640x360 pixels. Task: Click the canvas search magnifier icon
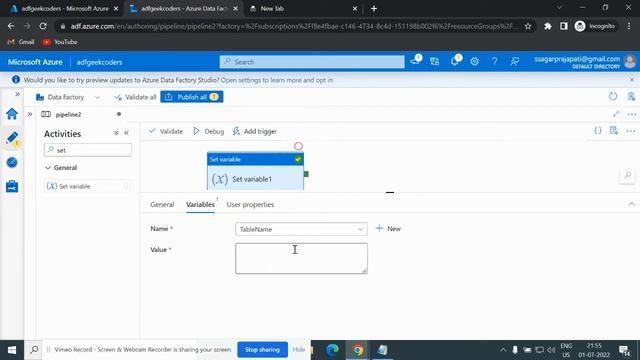tap(627, 175)
